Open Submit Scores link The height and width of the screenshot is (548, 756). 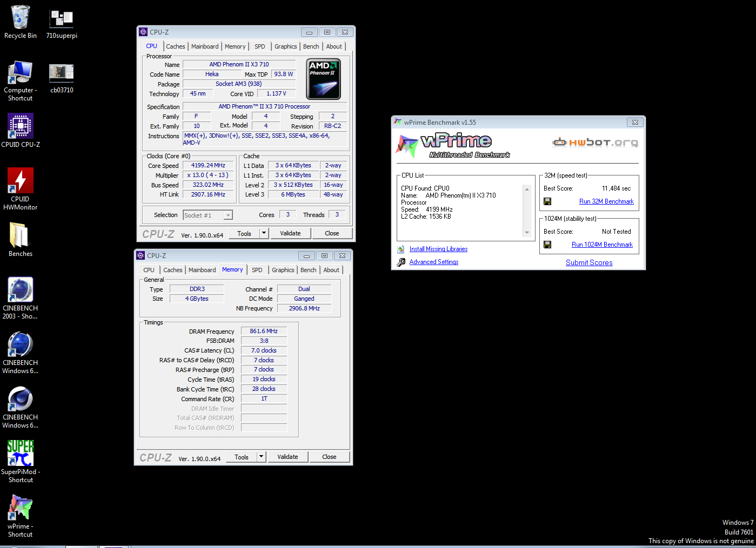coord(589,262)
